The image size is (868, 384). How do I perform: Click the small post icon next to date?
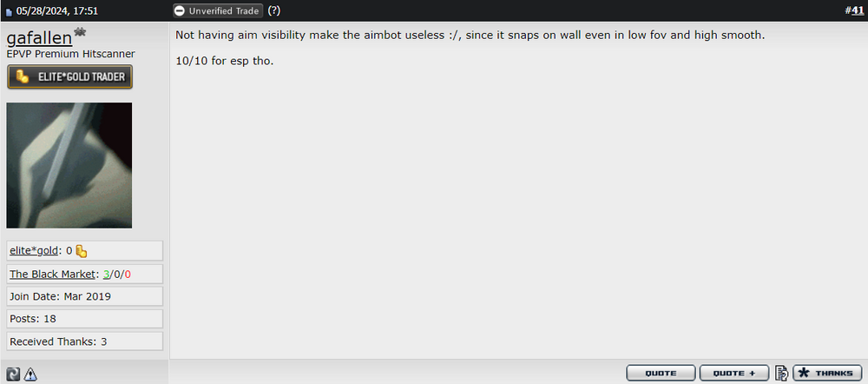(9, 11)
